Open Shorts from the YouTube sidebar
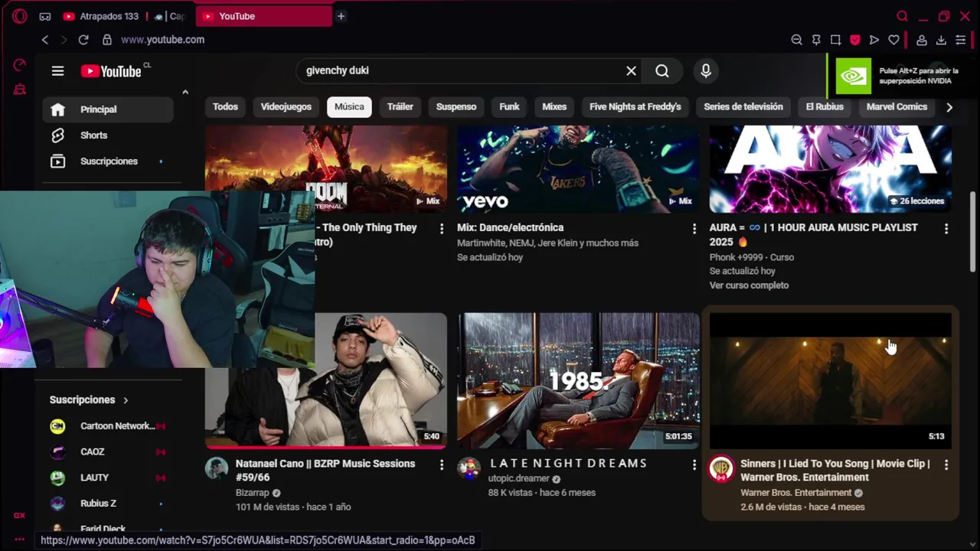This screenshot has height=551, width=980. click(108, 135)
